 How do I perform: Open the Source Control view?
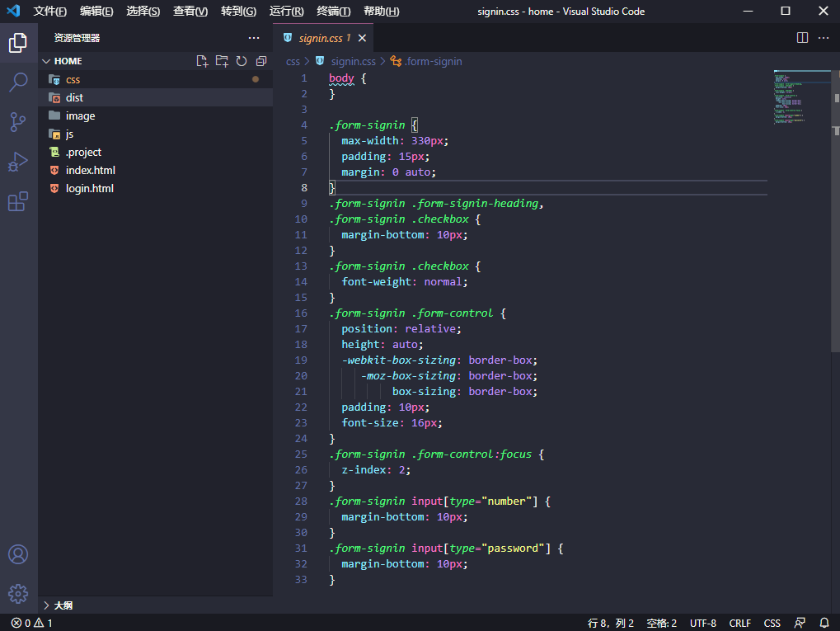(x=18, y=122)
